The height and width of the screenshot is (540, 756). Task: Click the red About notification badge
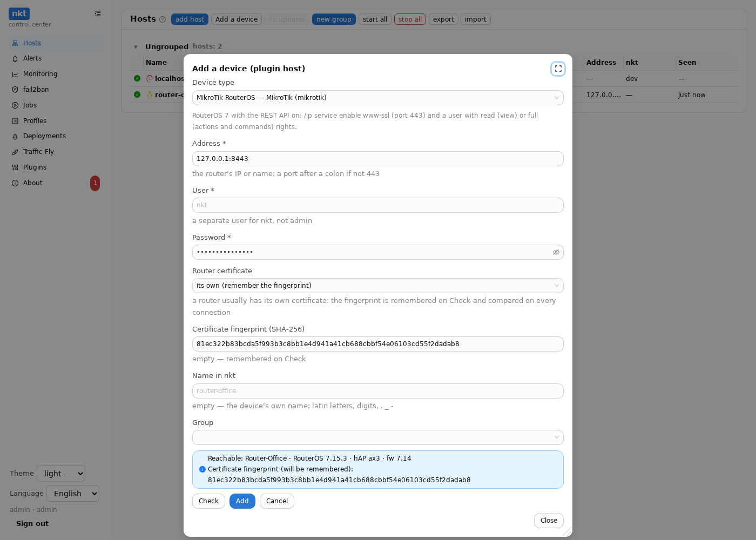(95, 183)
